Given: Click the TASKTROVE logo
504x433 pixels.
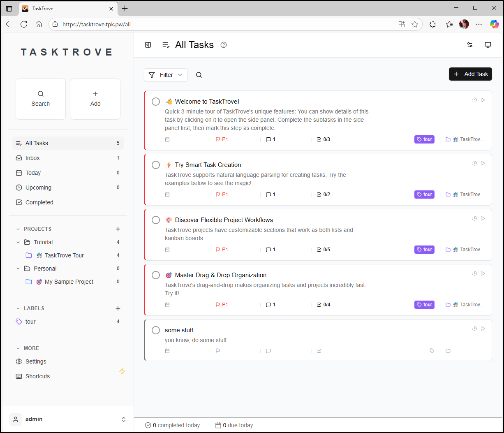Looking at the screenshot, I should click(x=67, y=52).
